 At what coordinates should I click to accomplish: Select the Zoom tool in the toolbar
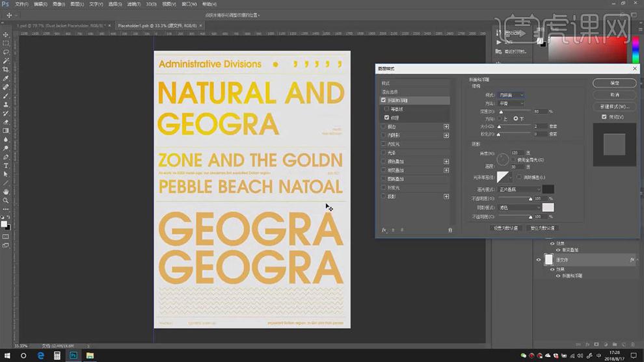(6, 201)
